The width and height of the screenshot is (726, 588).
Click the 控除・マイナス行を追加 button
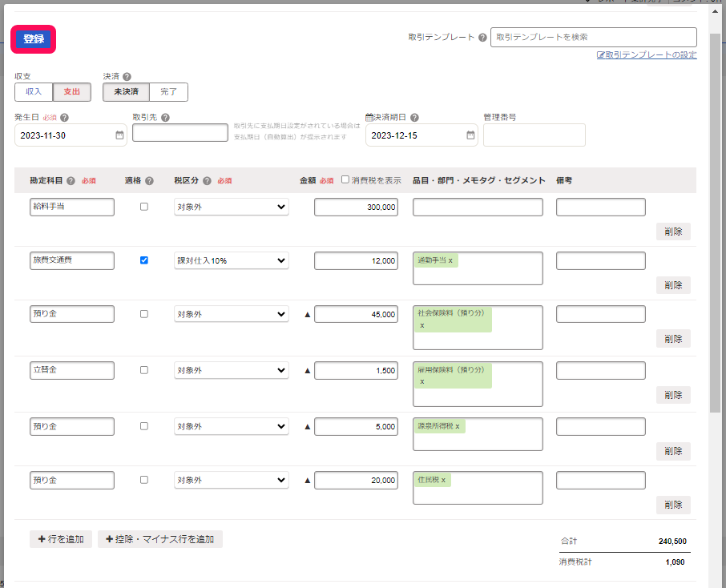(x=160, y=539)
